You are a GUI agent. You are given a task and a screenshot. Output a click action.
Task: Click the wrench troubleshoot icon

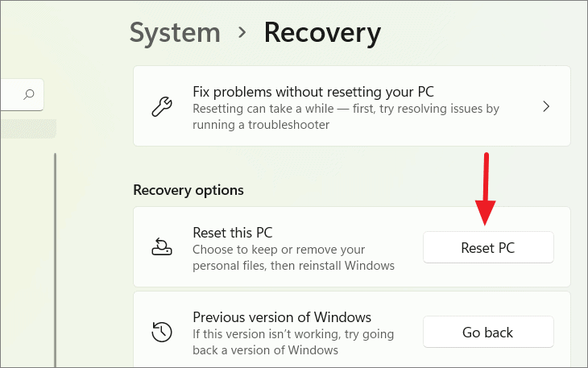tap(162, 107)
